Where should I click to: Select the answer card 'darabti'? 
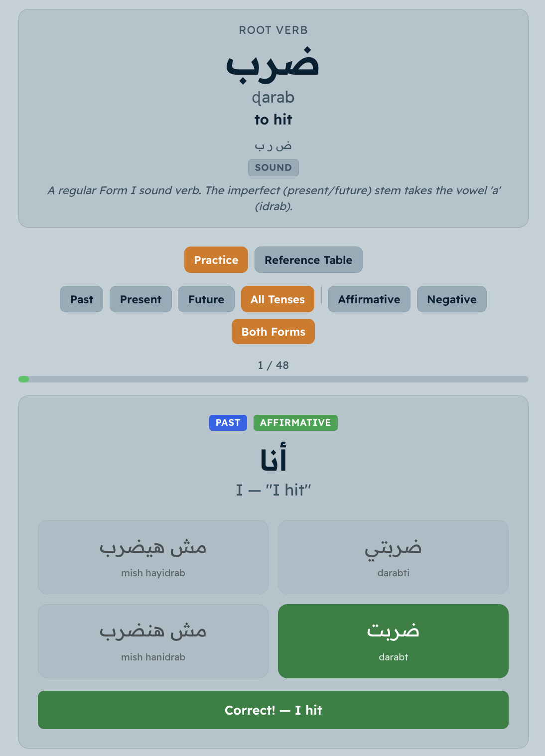click(393, 556)
